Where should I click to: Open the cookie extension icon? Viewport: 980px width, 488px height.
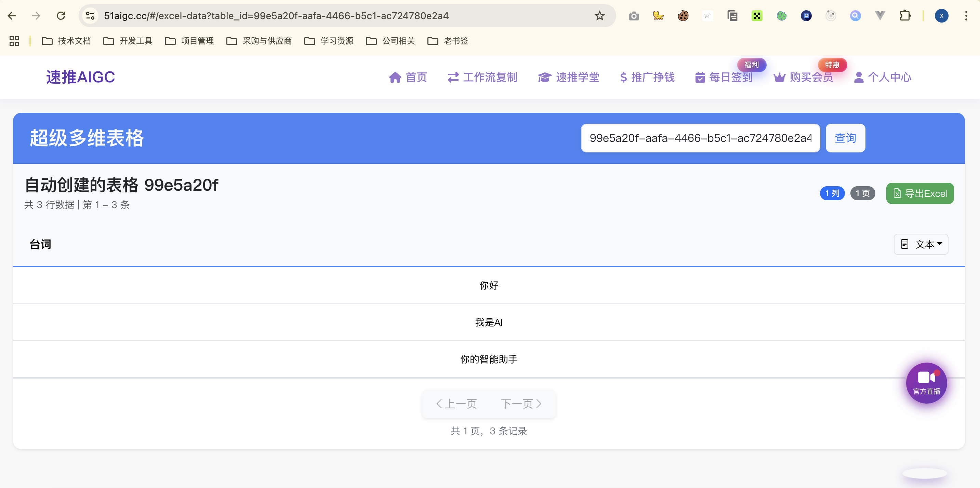[x=683, y=16]
